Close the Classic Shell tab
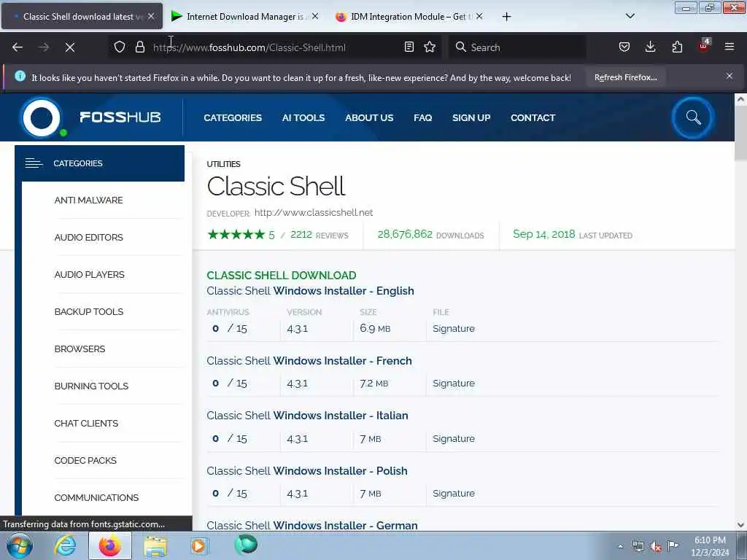This screenshot has width=747, height=560. (x=151, y=16)
